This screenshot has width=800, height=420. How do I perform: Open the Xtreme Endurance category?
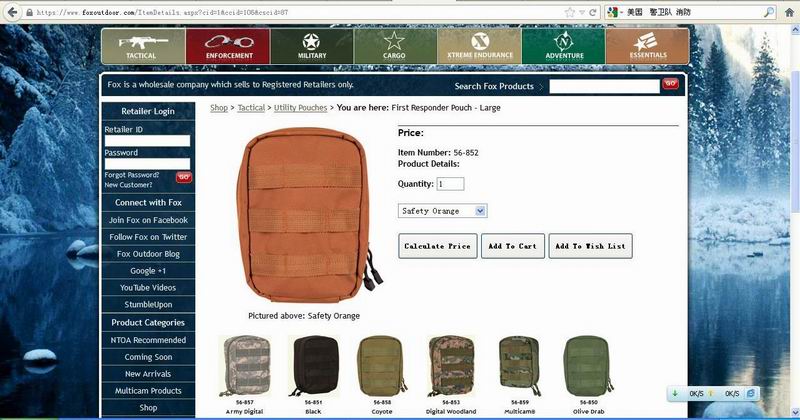(480, 46)
